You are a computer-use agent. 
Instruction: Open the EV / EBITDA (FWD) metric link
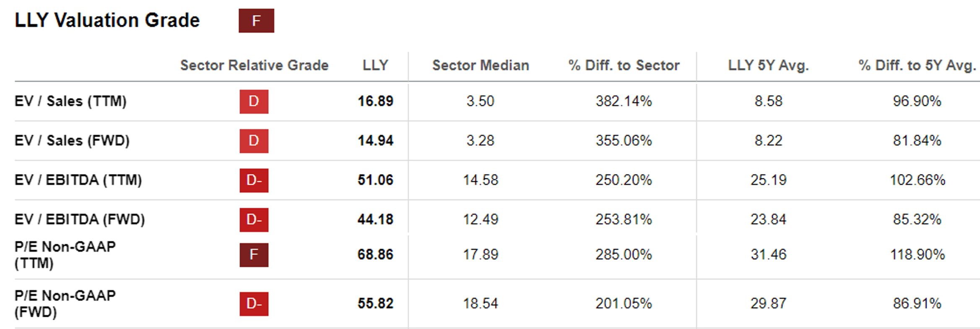80,219
